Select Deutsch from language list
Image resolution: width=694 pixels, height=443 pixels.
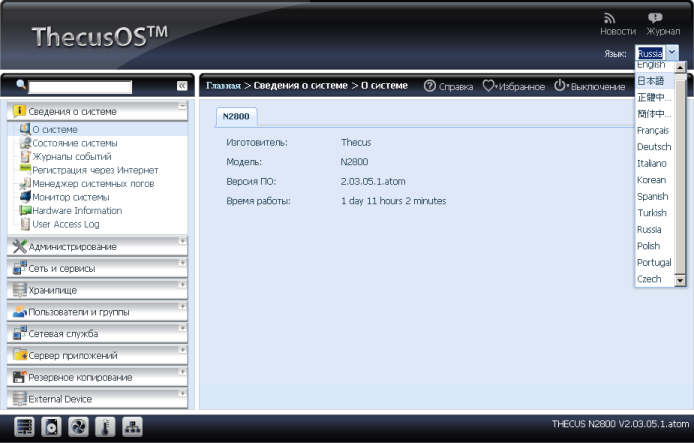[655, 146]
